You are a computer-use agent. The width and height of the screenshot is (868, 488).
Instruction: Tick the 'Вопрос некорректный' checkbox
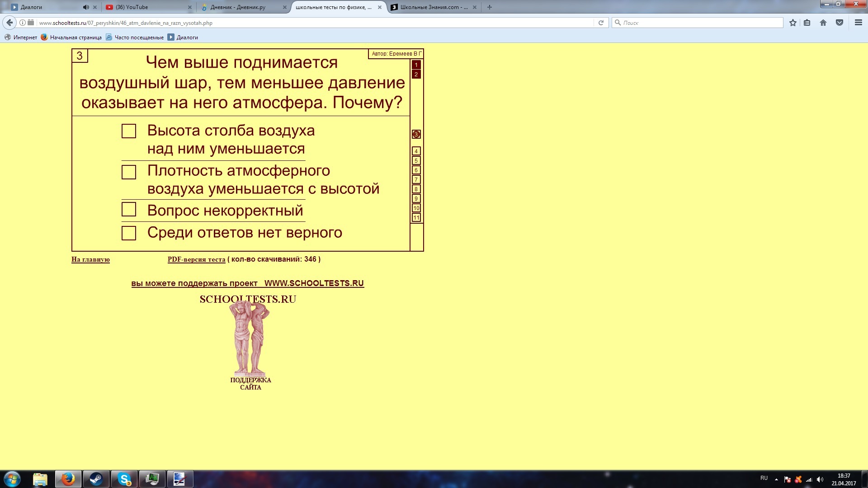(129, 209)
